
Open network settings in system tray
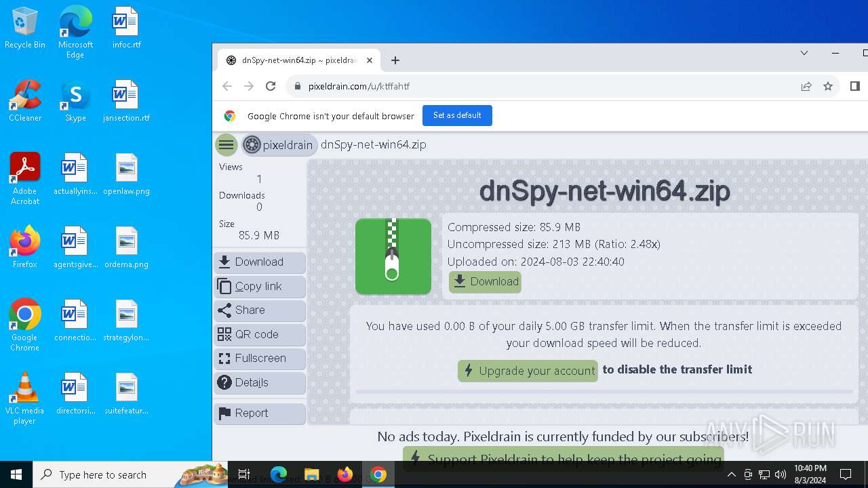coord(764,474)
